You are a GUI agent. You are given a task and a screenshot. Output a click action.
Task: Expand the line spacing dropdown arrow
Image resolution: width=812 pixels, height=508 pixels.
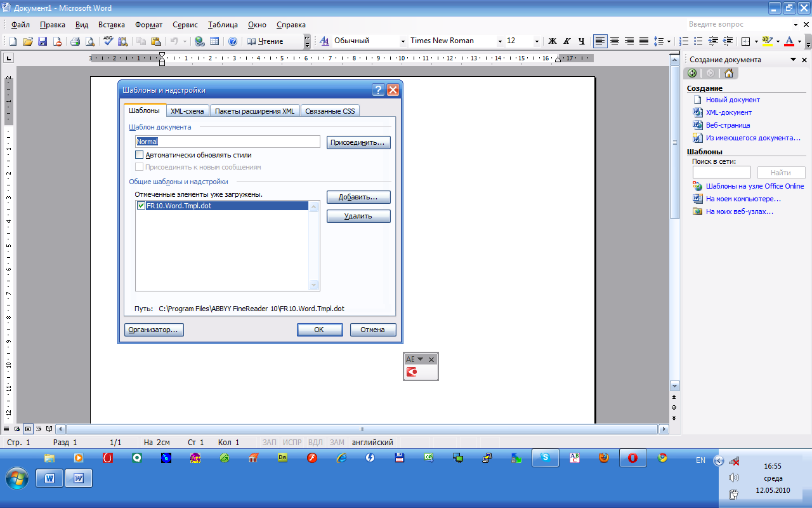tap(669, 41)
